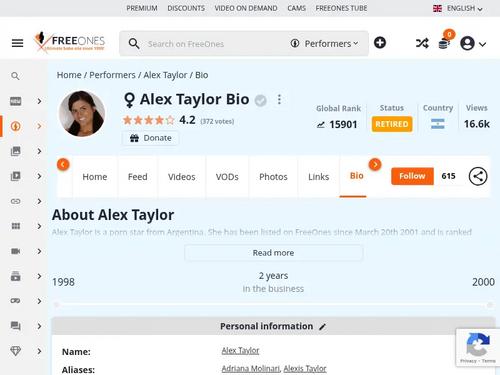500x375 pixels.
Task: Click the shuffle random icon
Action: [422, 43]
